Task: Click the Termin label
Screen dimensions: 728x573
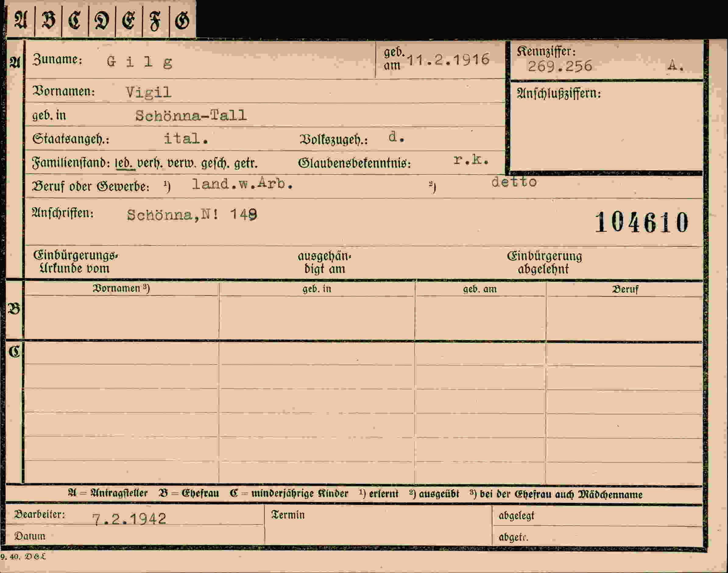Action: tap(288, 515)
